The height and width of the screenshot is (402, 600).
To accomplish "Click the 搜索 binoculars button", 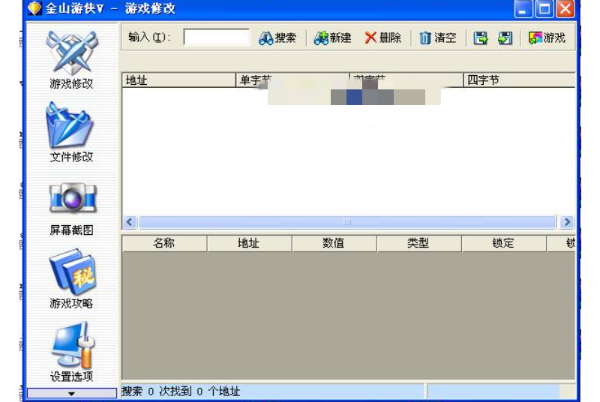I will tap(277, 38).
